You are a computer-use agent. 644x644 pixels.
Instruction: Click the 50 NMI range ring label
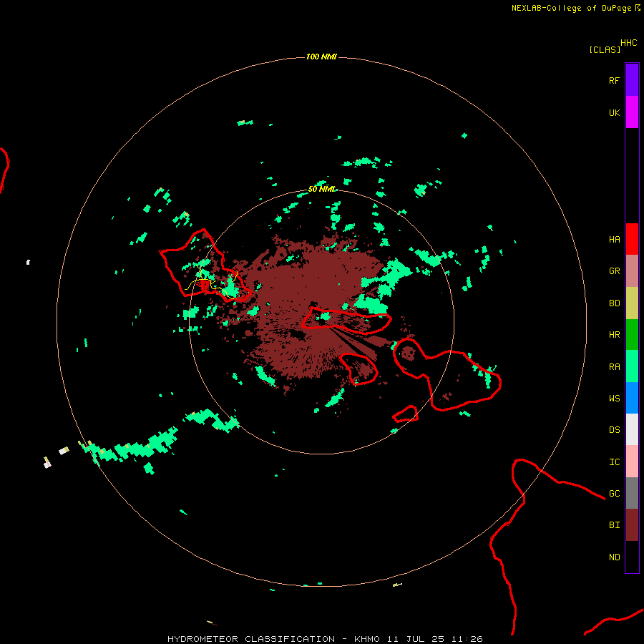[x=321, y=189]
